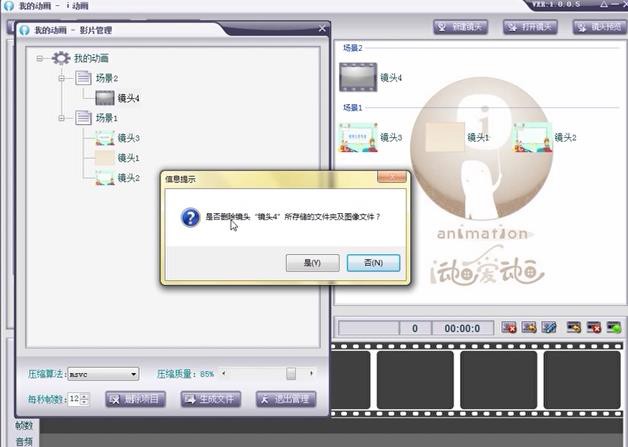Collapse the 场景2 tree node
The width and height of the screenshot is (628, 447).
[x=61, y=78]
